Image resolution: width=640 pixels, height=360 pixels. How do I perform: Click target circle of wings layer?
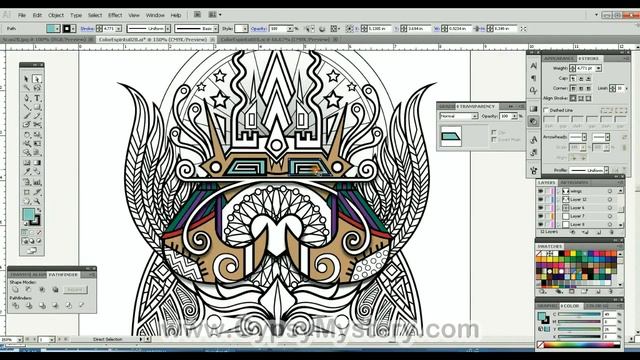610,191
